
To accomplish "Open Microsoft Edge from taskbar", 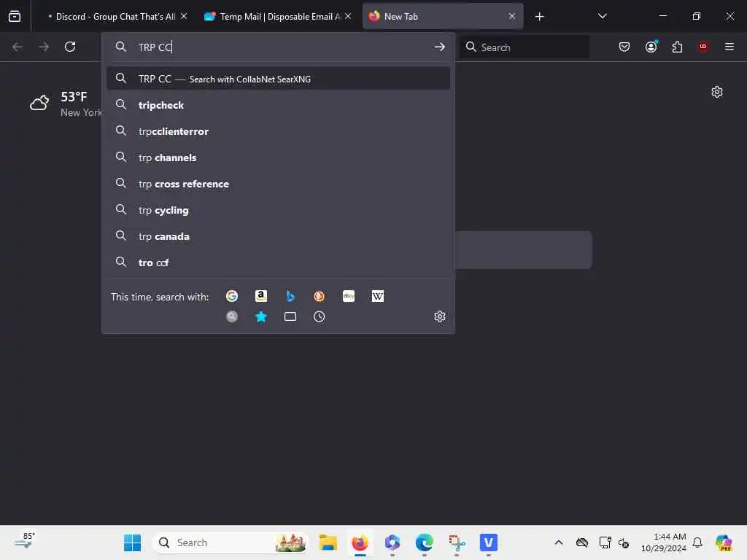I will 424,542.
